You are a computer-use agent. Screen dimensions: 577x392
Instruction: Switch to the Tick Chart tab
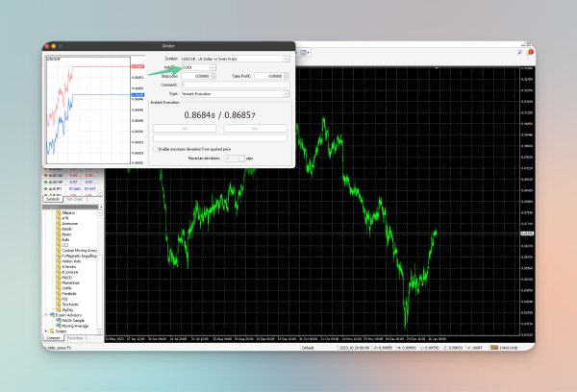pos(76,199)
